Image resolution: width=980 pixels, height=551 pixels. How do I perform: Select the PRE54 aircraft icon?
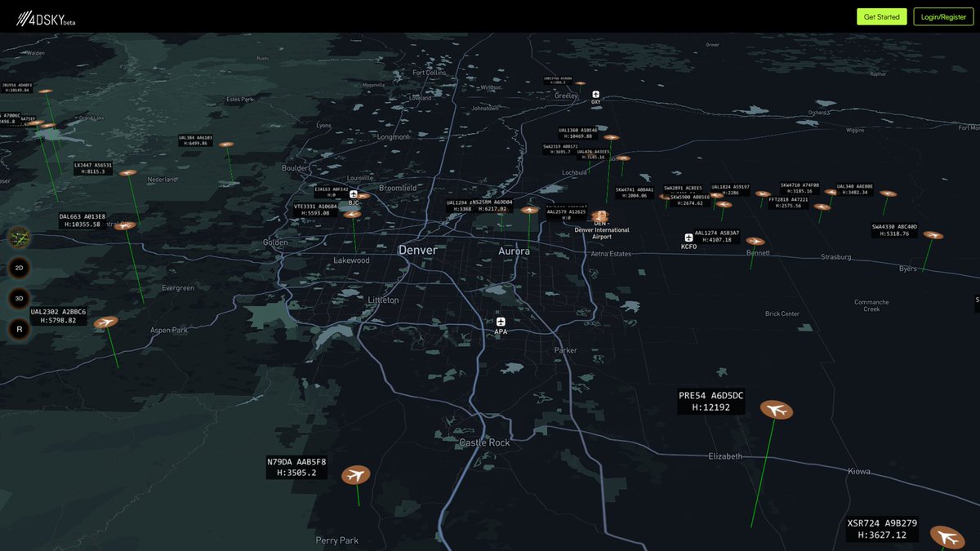click(777, 410)
